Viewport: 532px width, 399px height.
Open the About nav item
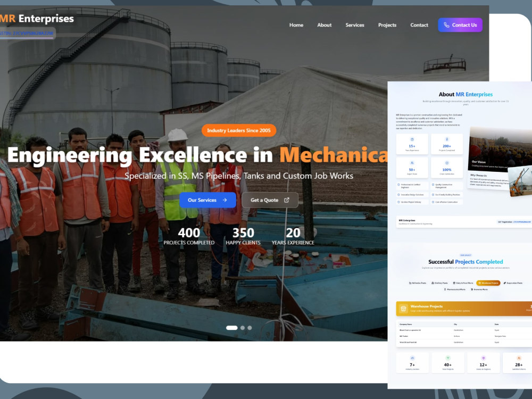click(325, 25)
